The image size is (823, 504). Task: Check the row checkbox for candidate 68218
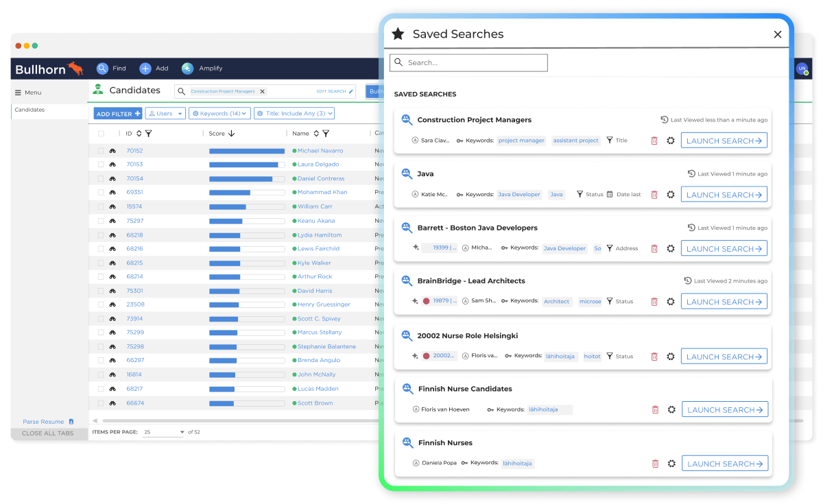coord(101,235)
